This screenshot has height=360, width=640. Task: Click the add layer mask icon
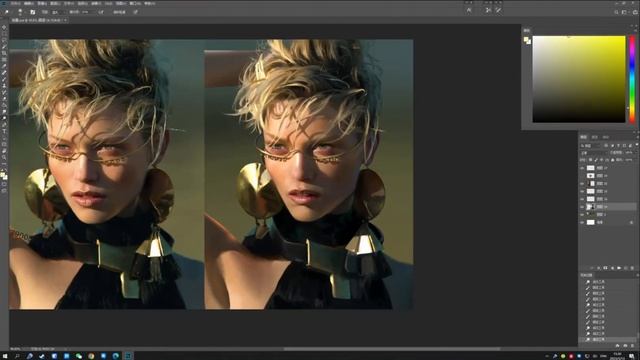(605, 268)
